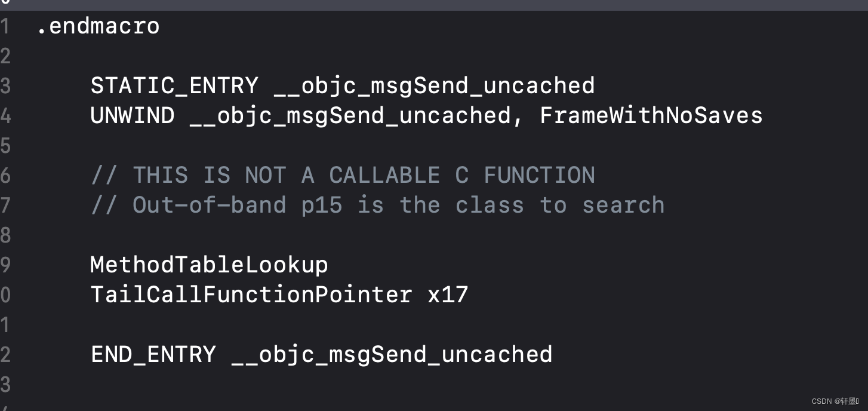
Task: Click __objc_msgSend_uncached after END_ENTRY
Action: coord(392,355)
